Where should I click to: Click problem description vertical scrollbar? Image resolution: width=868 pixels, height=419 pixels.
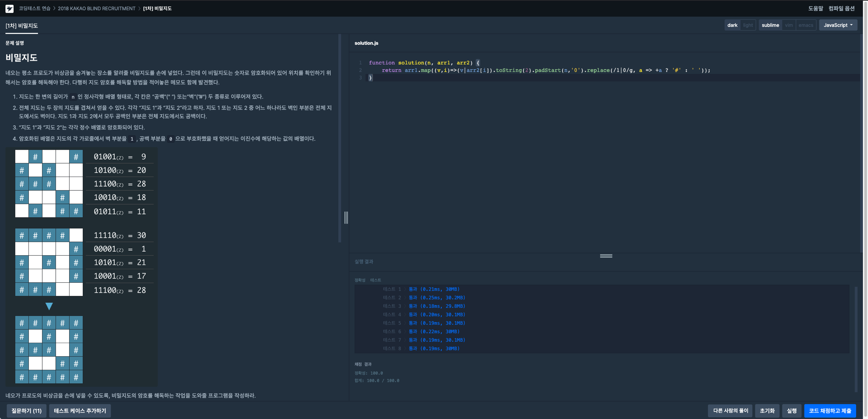point(340,139)
